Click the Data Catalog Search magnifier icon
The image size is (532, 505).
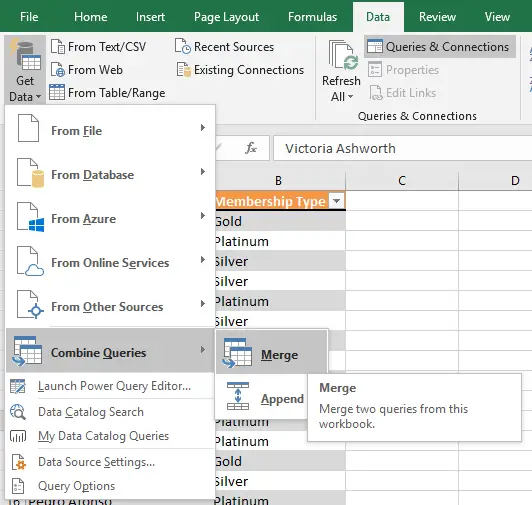18,412
